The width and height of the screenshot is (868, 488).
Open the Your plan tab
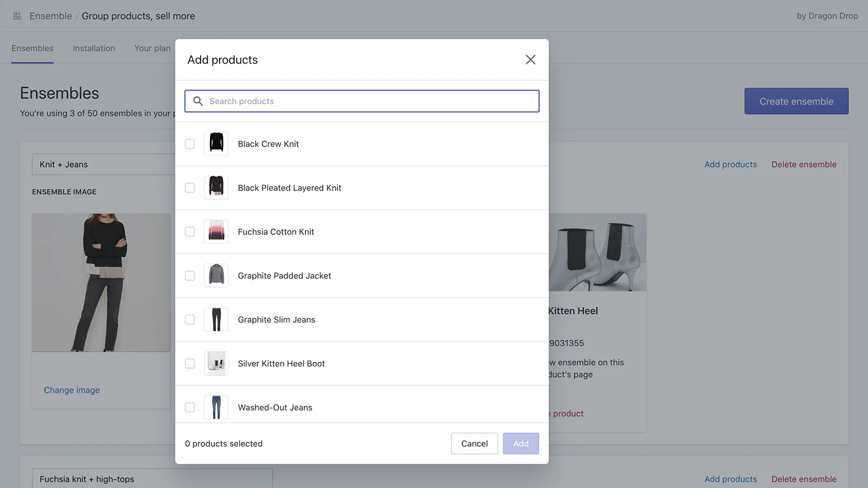tap(152, 48)
